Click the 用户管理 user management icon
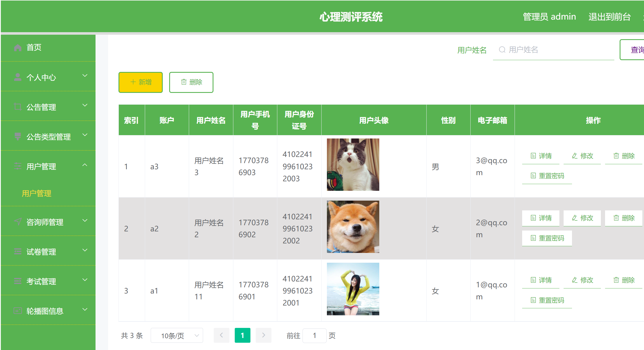The width and height of the screenshot is (644, 350). [18, 166]
